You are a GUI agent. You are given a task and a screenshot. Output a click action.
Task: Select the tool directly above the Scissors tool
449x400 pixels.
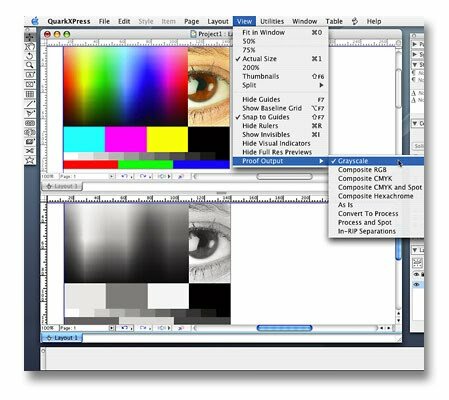tap(30, 142)
